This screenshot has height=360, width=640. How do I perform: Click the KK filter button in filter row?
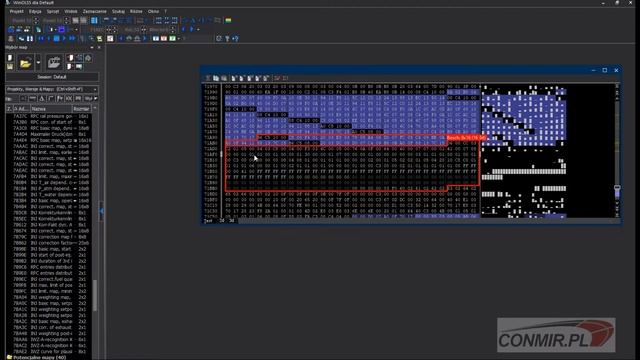pyautogui.click(x=69, y=98)
